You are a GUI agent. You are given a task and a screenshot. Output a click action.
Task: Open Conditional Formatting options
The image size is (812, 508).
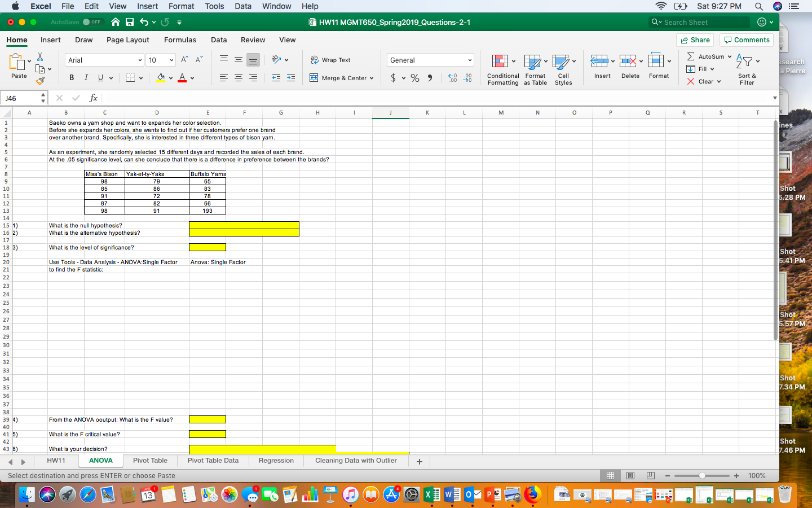tap(502, 69)
